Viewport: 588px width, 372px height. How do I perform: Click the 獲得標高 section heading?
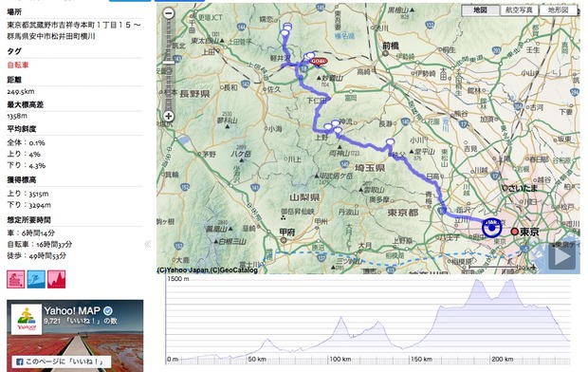click(22, 180)
